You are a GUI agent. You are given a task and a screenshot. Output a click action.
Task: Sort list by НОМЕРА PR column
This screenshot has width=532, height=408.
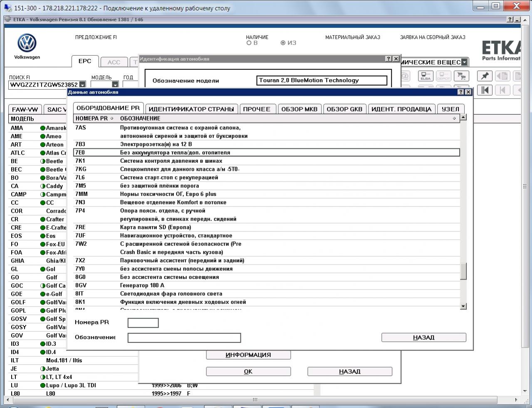(x=94, y=118)
